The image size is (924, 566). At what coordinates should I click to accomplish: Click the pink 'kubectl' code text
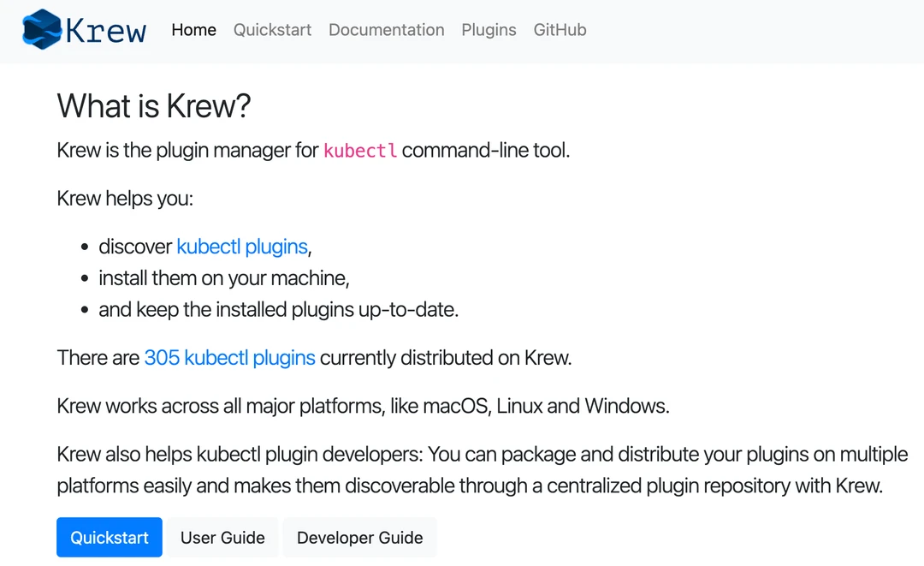[x=359, y=152]
